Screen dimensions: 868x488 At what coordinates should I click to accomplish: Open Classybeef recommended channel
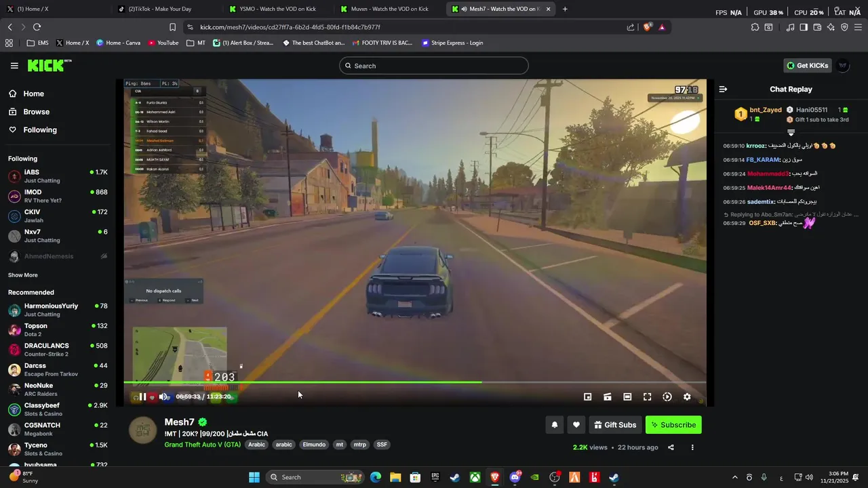pos(58,409)
